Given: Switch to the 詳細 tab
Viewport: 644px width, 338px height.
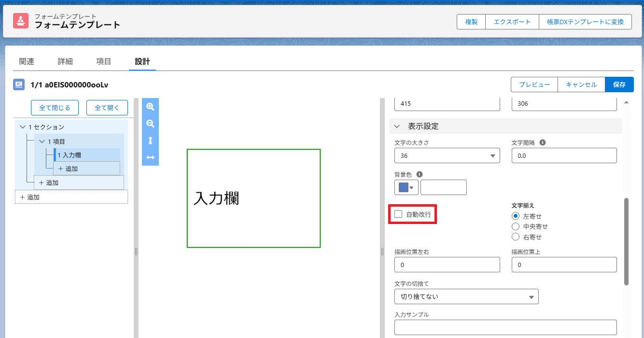Looking at the screenshot, I should (x=65, y=61).
